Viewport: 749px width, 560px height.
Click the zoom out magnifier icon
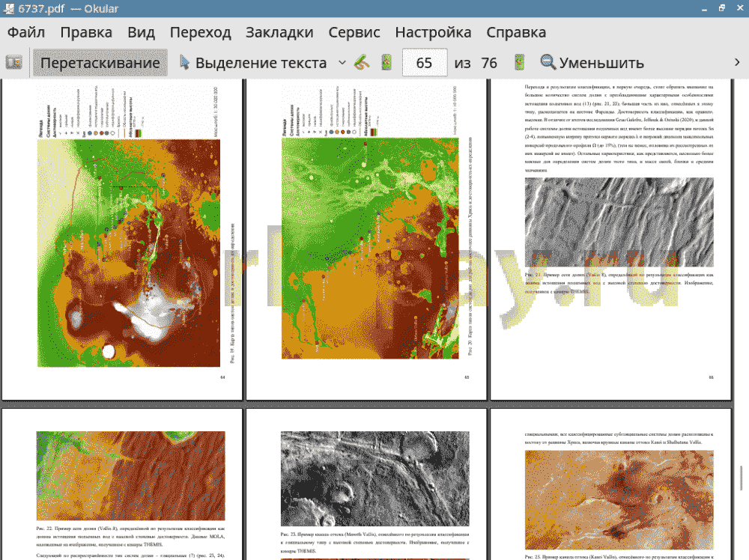[x=548, y=63]
